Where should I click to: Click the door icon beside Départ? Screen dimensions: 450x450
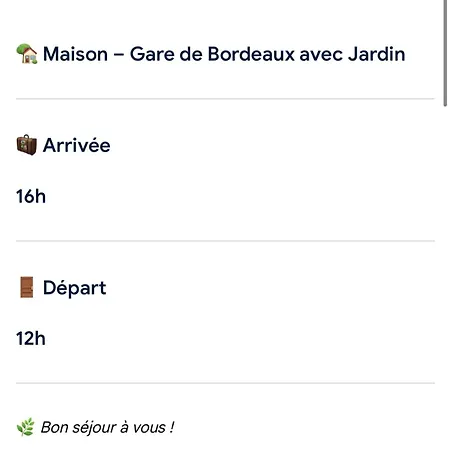click(x=27, y=287)
